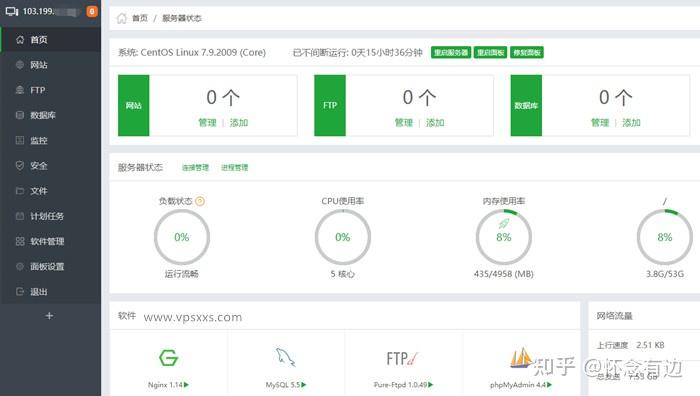Image resolution: width=700 pixels, height=396 pixels.
Task: Click 管理 under the FTP card
Action: coord(404,123)
